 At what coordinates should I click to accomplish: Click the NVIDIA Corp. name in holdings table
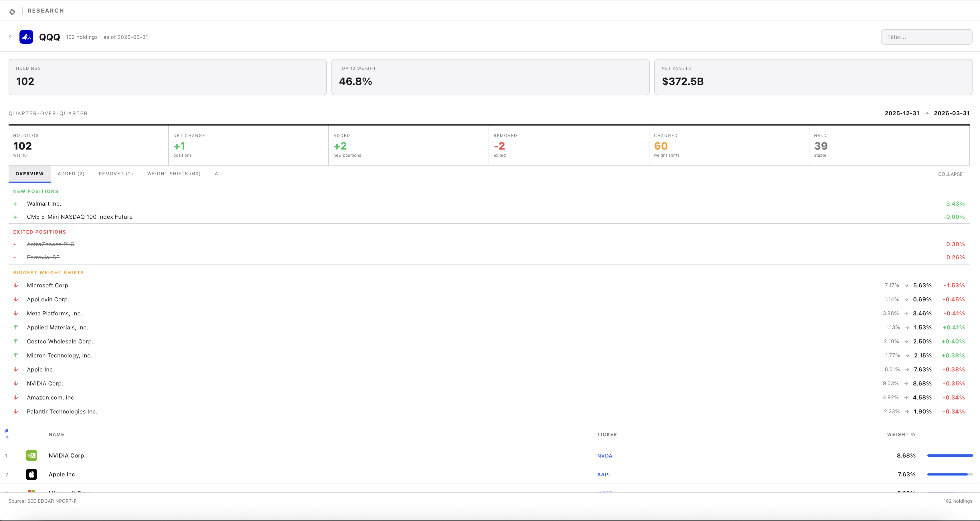pyautogui.click(x=67, y=456)
